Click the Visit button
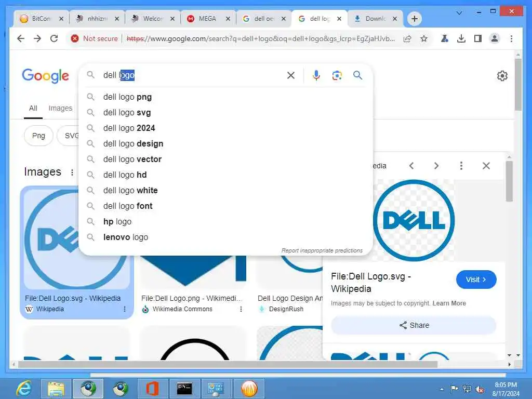Viewport: 532px width, 399px height. tap(476, 280)
